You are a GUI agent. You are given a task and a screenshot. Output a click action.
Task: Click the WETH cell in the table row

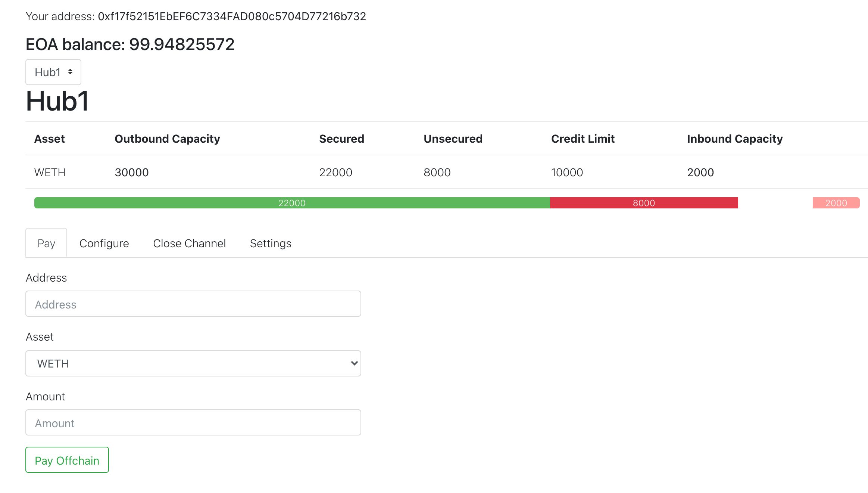[x=50, y=172]
